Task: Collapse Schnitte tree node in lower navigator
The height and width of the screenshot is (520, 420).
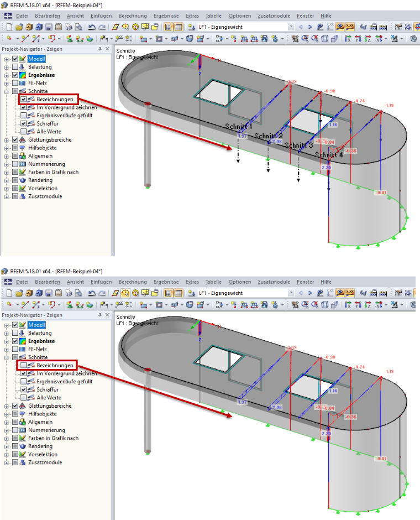Action: [x=7, y=357]
